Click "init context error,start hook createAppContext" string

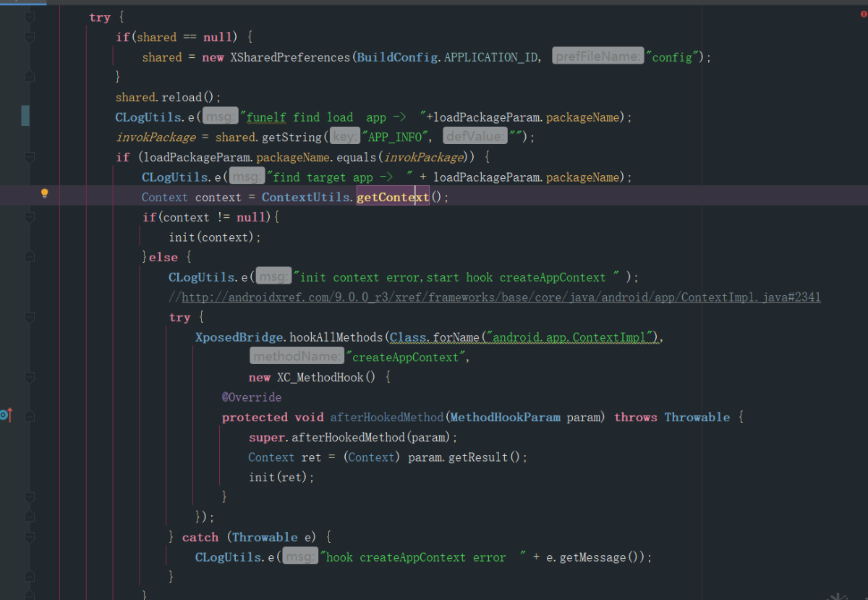tap(456, 277)
